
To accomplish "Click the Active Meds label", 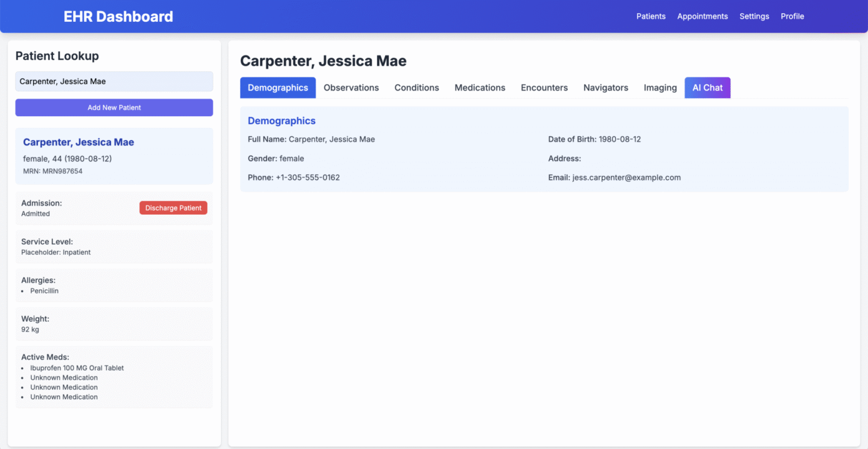I will [x=45, y=357].
